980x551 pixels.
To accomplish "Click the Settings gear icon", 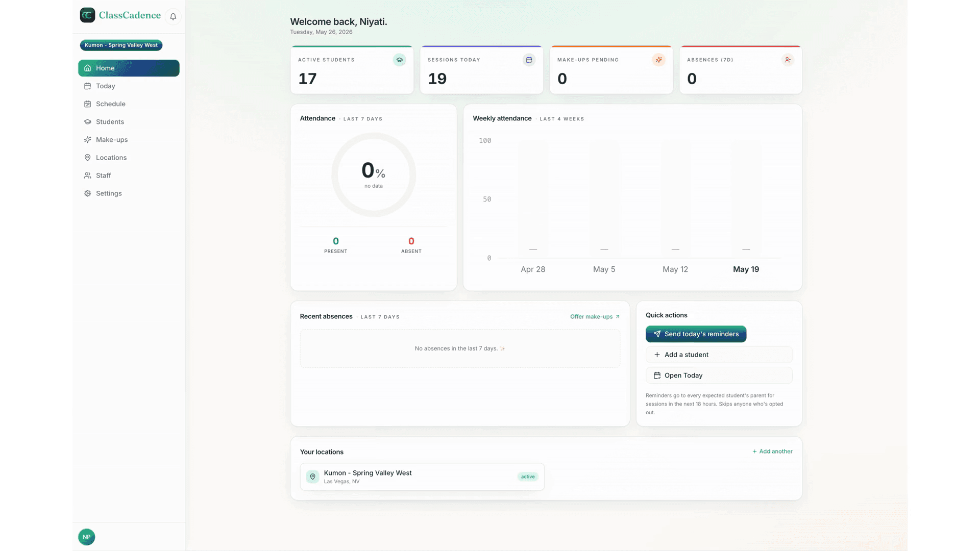I will point(87,193).
